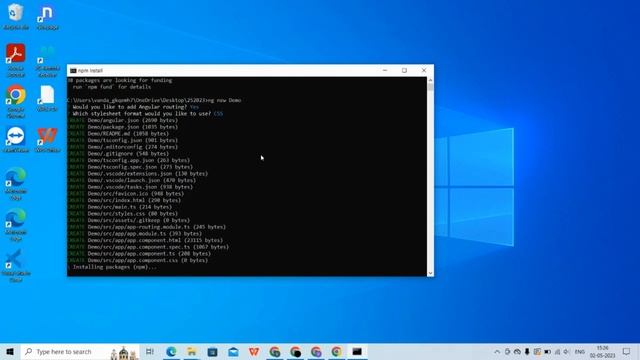Open File Explorer from the taskbar

click(191, 351)
